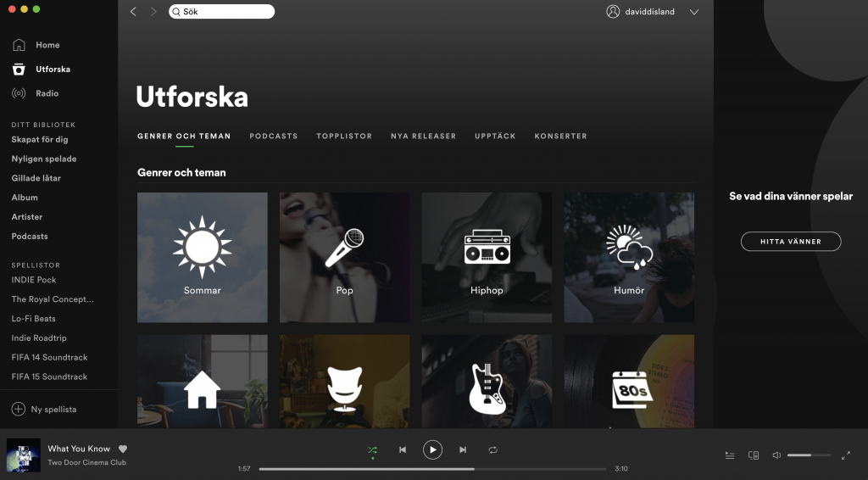Open The Royal Concept playlist
The image size is (868, 480).
53,299
